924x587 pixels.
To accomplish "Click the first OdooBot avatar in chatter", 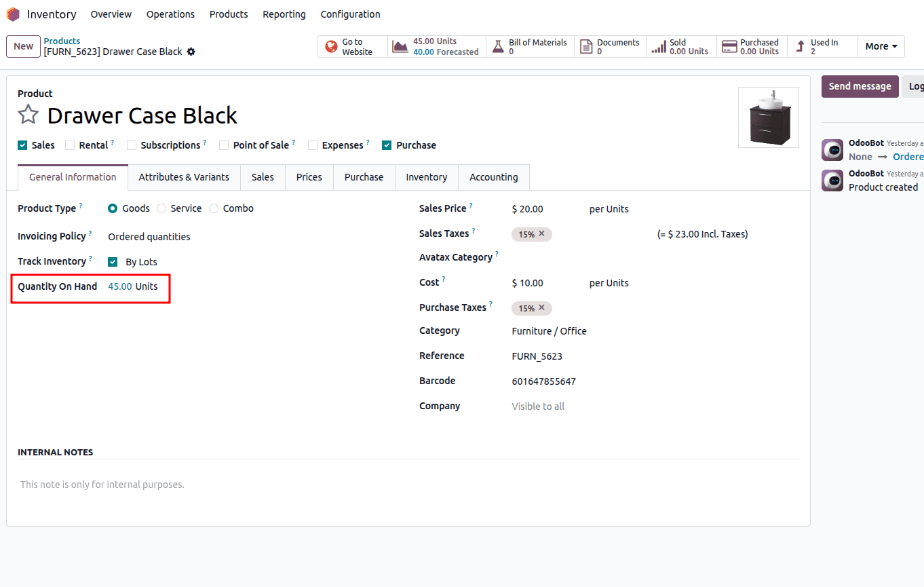I will point(832,150).
